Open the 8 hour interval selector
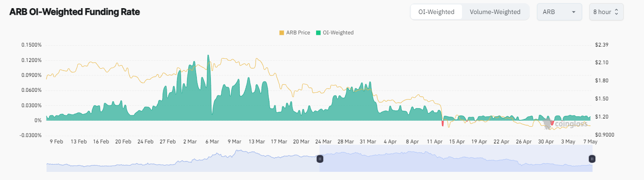Viewport: 644px width, 180px height. (x=606, y=12)
